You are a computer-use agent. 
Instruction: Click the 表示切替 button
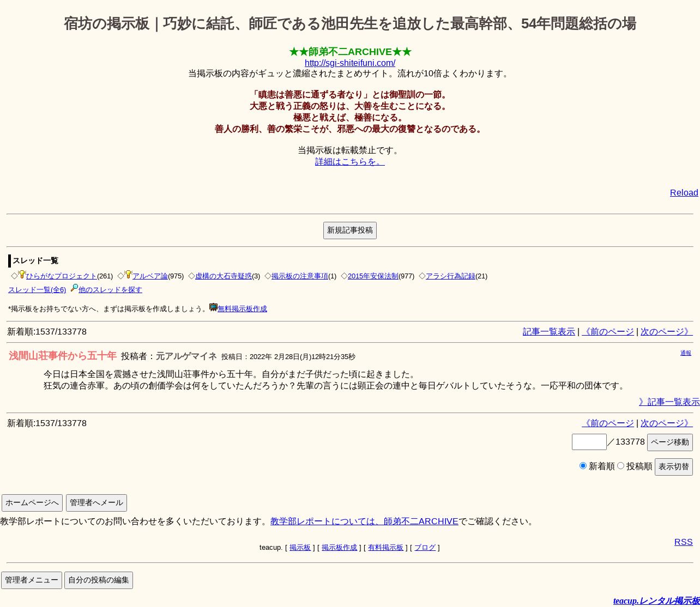click(674, 467)
